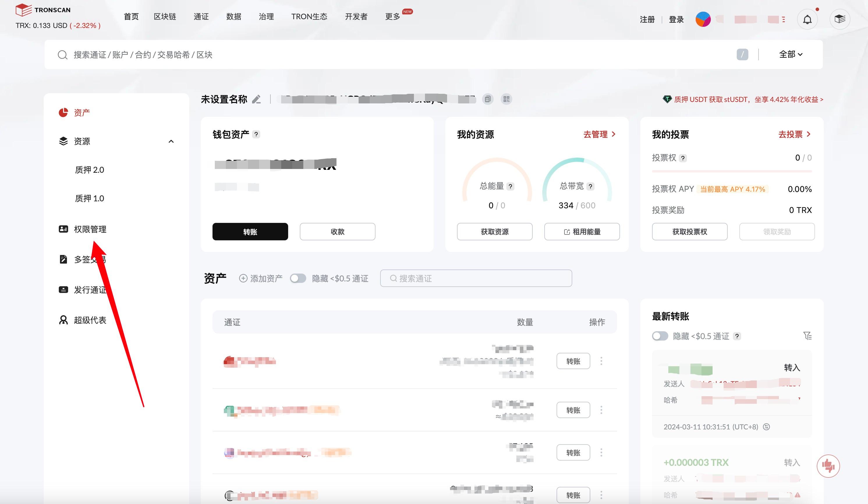868x504 pixels.
Task: Edit account name with the pencil icon
Action: coord(256,99)
